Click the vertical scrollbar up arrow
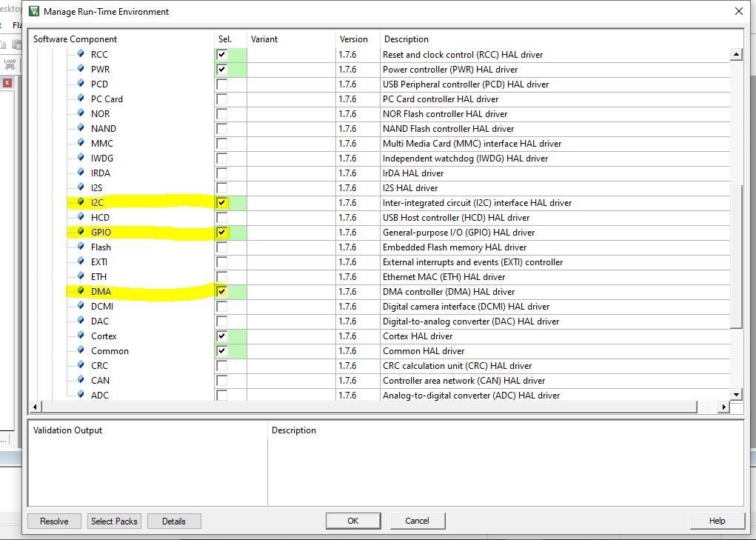 point(736,54)
